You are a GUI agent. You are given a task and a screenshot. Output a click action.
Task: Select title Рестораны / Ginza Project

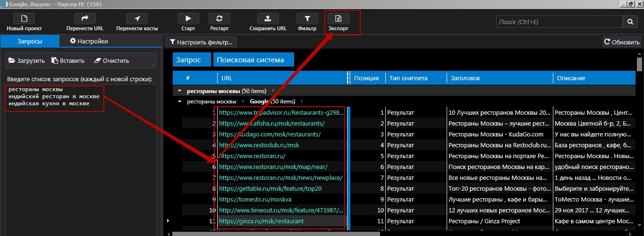pos(484,221)
